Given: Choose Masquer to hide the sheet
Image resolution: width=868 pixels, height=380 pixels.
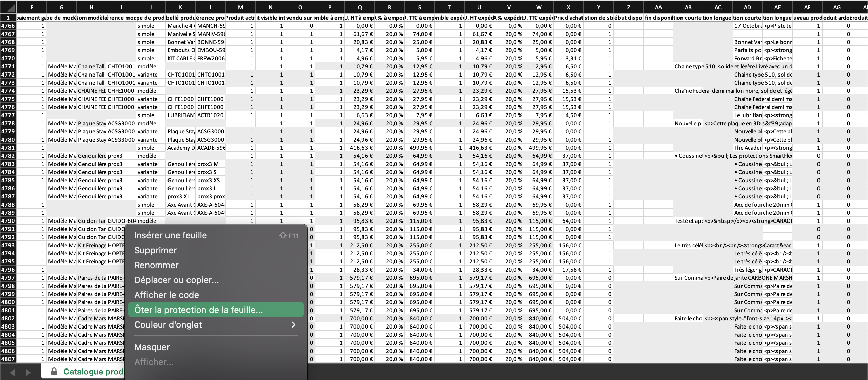Looking at the screenshot, I should tap(152, 347).
